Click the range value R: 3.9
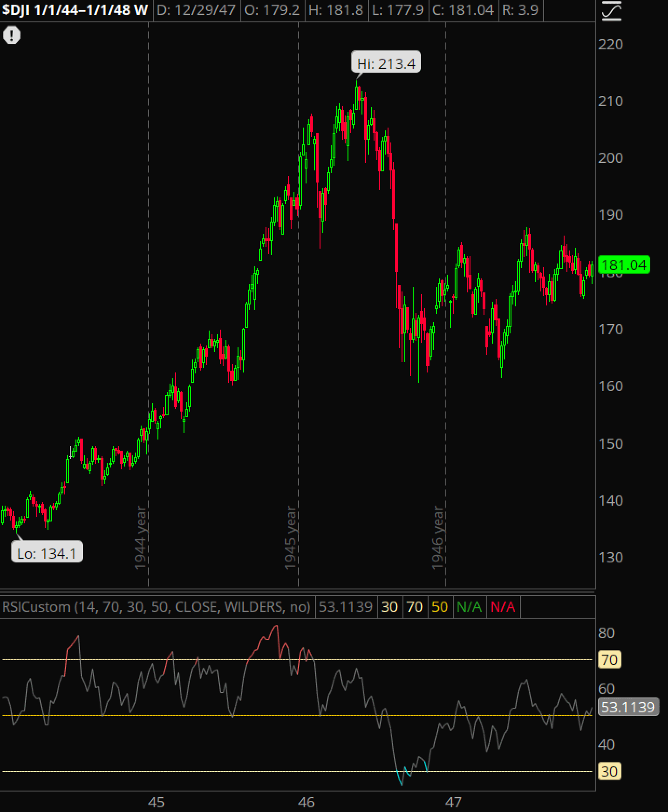This screenshot has height=812, width=668. pos(520,10)
